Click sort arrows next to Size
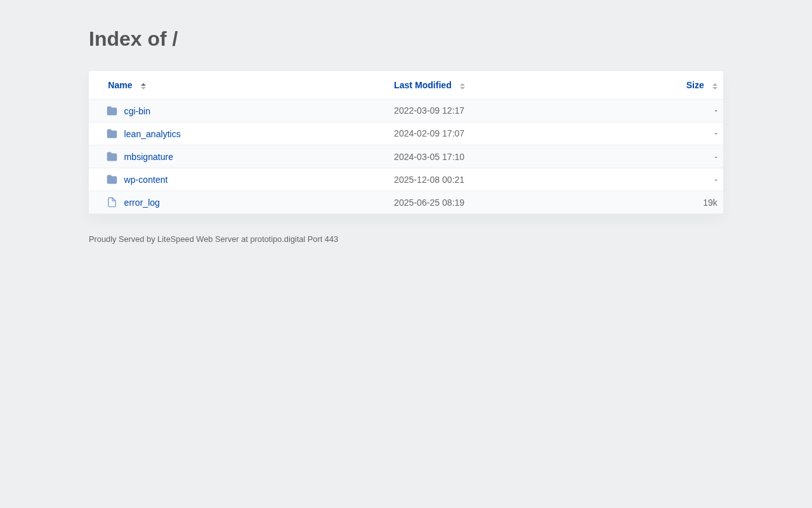Image resolution: width=812 pixels, height=508 pixels. tap(715, 86)
